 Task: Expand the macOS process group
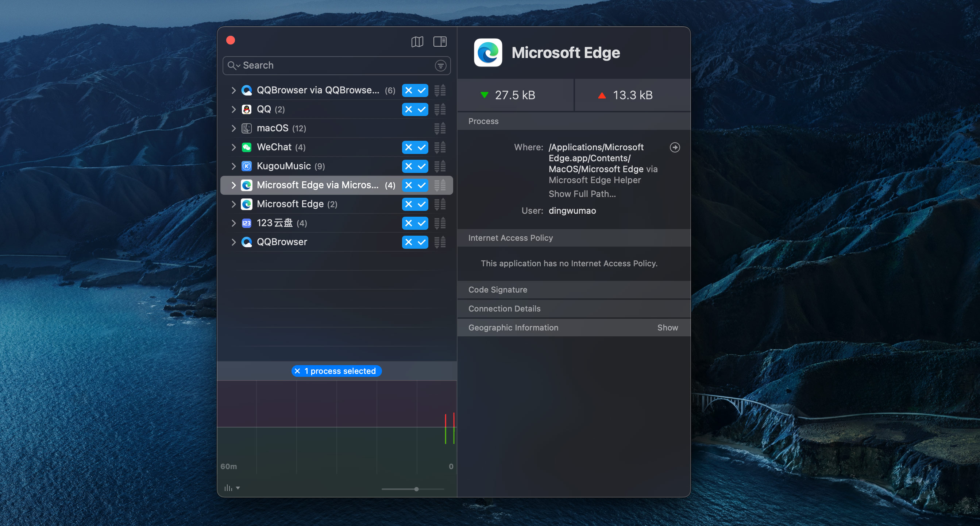coord(234,128)
